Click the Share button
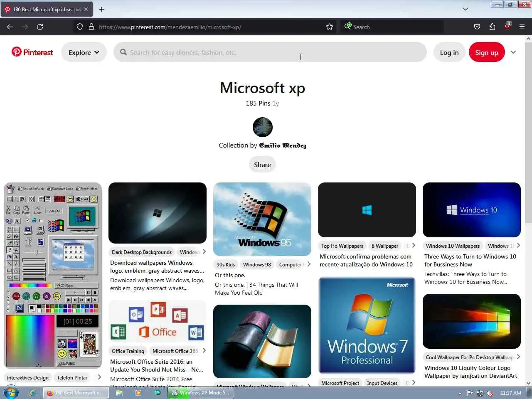The width and height of the screenshot is (532, 399). click(x=262, y=165)
